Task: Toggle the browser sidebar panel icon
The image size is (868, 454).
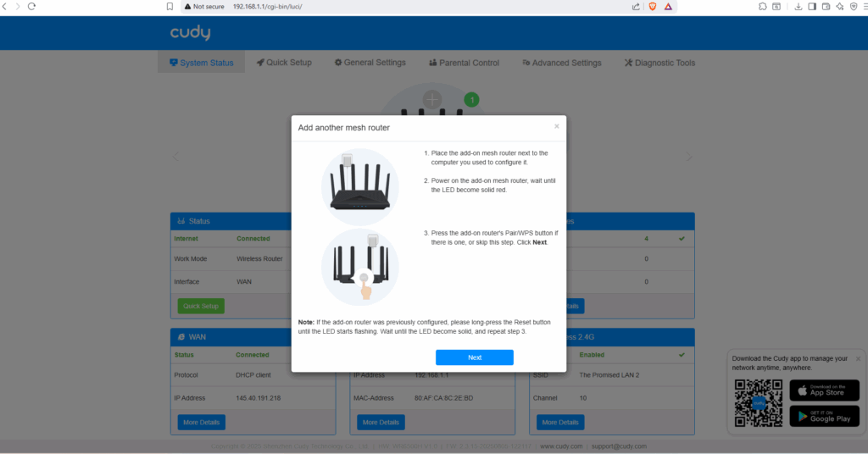Action: point(812,7)
